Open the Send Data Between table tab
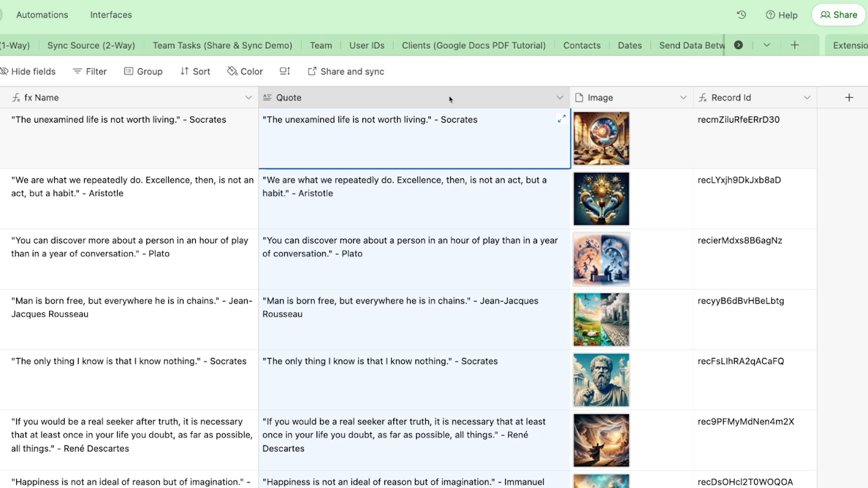This screenshot has width=868, height=488. pyautogui.click(x=692, y=46)
